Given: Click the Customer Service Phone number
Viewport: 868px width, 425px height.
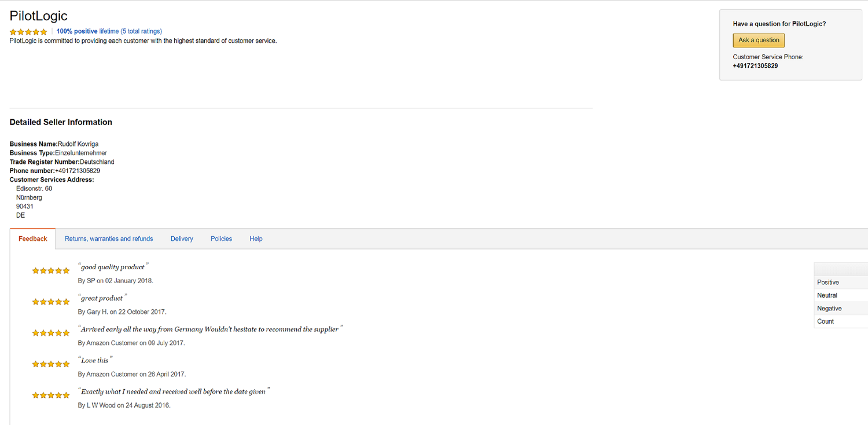Looking at the screenshot, I should (x=755, y=66).
